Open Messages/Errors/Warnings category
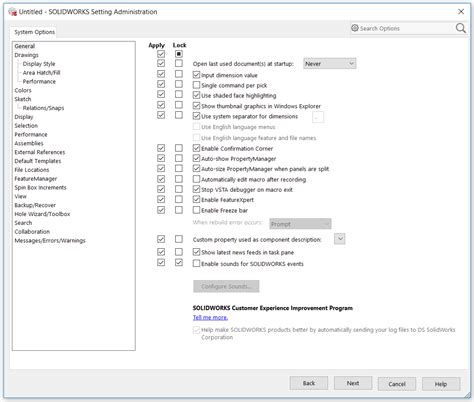474x402 pixels. [50, 240]
